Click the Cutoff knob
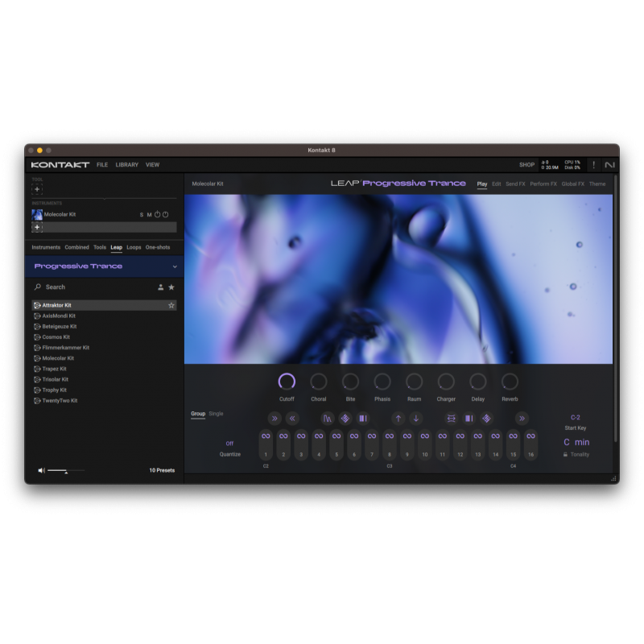The width and height of the screenshot is (644, 644). pyautogui.click(x=287, y=382)
